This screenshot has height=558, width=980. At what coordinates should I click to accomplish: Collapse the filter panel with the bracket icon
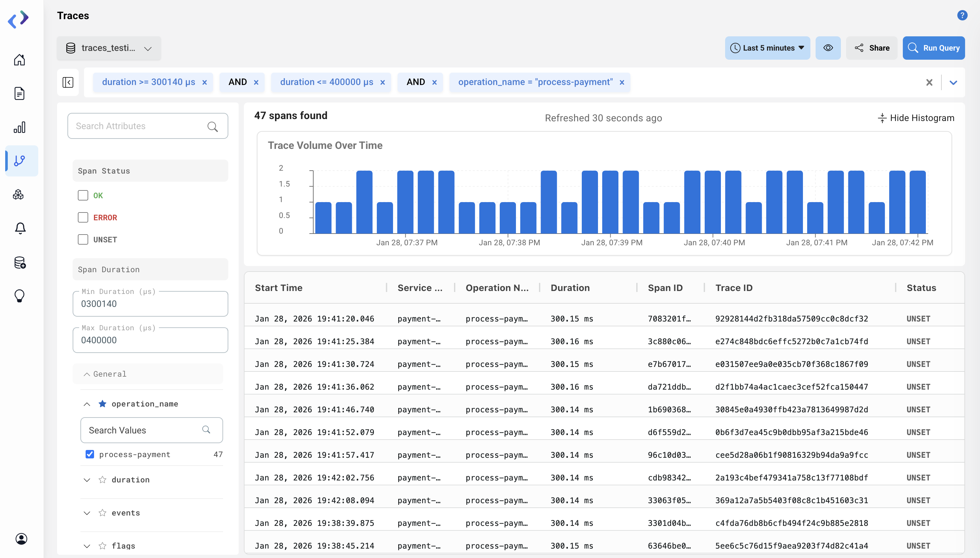pos(68,82)
